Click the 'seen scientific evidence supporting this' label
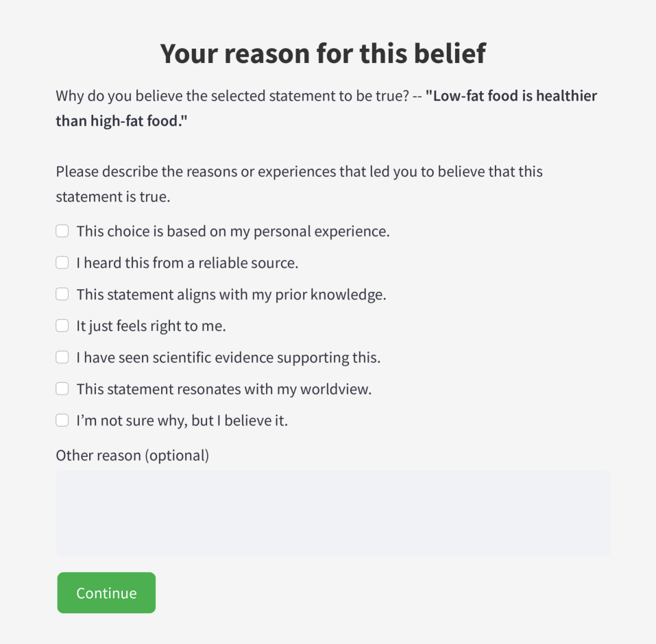This screenshot has height=644, width=656. click(x=228, y=358)
